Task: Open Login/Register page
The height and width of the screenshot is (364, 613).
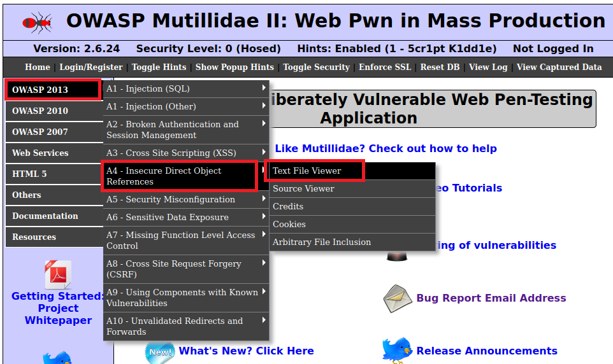Action: coord(91,67)
